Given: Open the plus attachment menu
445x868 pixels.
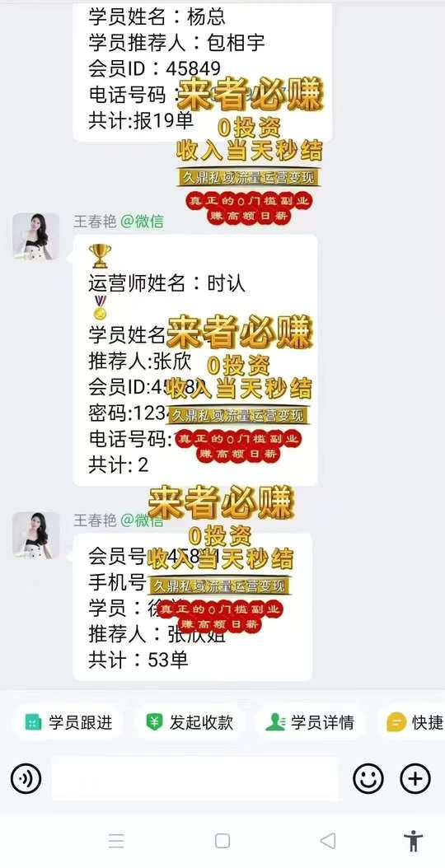Looking at the screenshot, I should [x=415, y=779].
